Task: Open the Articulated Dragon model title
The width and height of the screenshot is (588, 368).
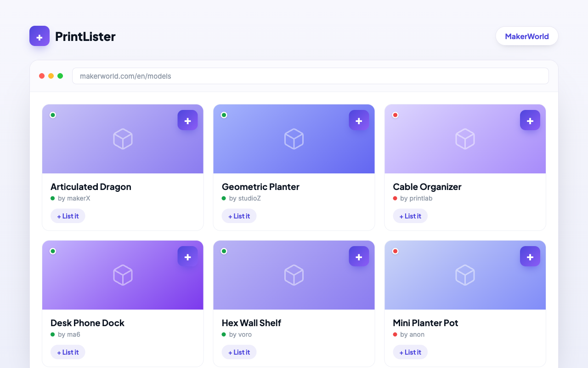Action: tap(91, 187)
